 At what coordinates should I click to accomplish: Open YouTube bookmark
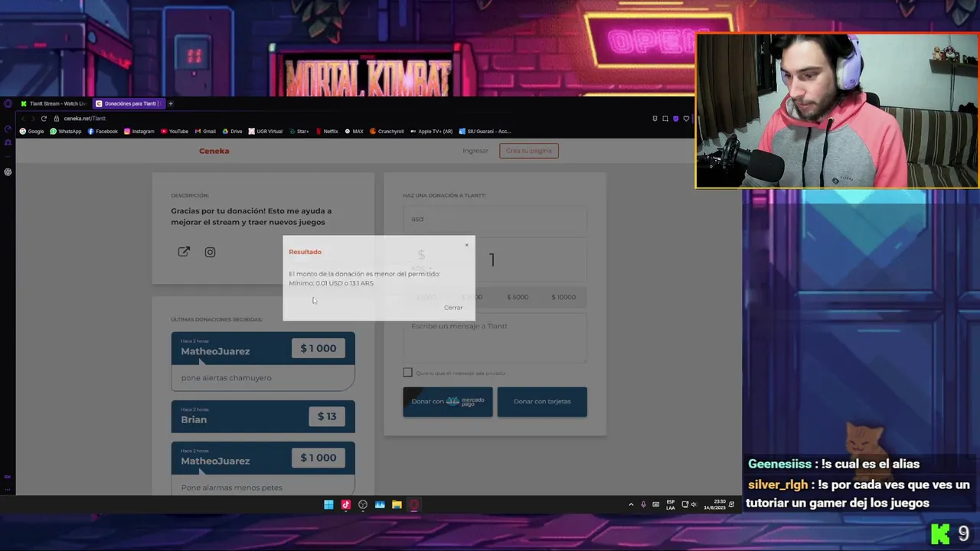pos(175,132)
